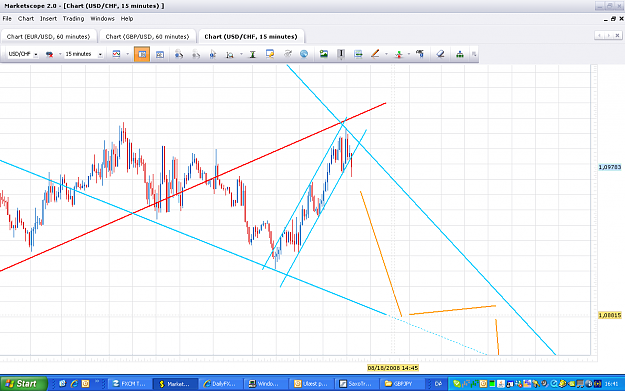Close the current chart tab with X
Image resolution: width=625 pixels, height=391 pixels.
tap(617, 35)
